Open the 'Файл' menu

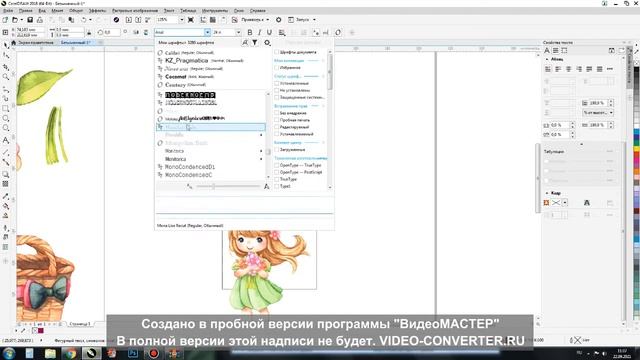8,11
